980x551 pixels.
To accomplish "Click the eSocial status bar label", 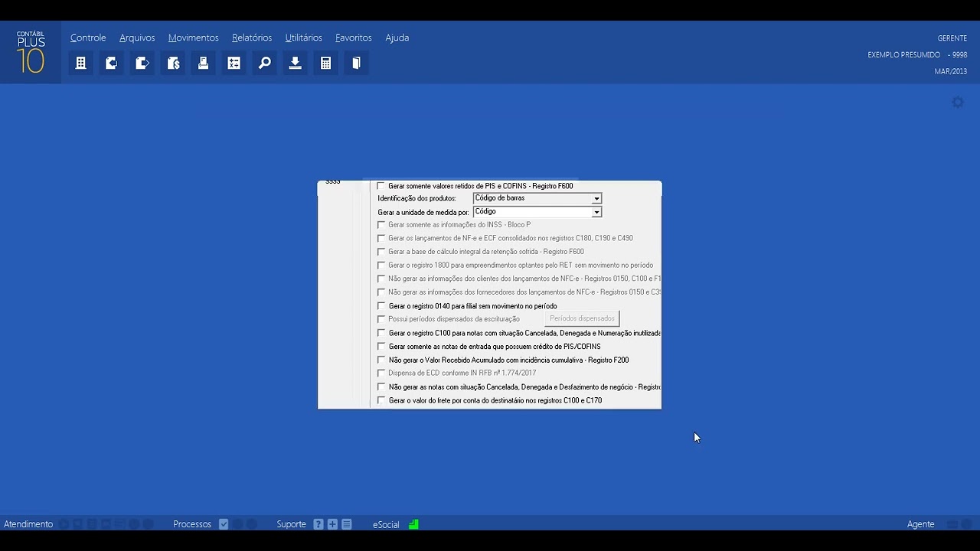I will (386, 524).
